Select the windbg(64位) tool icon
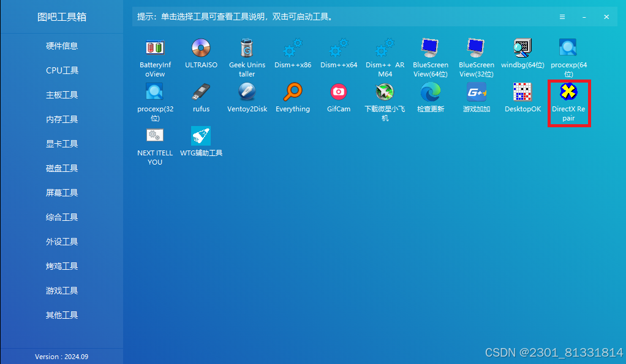Screen dimensions: 626x364 pos(522,48)
